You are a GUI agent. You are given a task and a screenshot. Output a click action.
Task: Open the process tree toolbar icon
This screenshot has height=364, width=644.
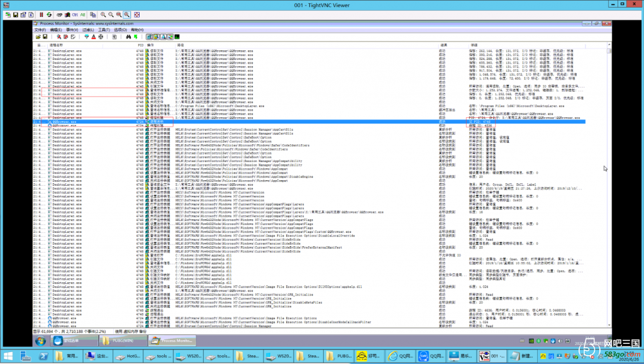114,37
